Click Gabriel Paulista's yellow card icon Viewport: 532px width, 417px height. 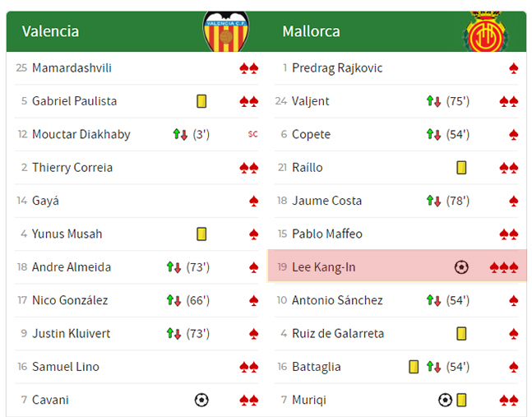[201, 101]
